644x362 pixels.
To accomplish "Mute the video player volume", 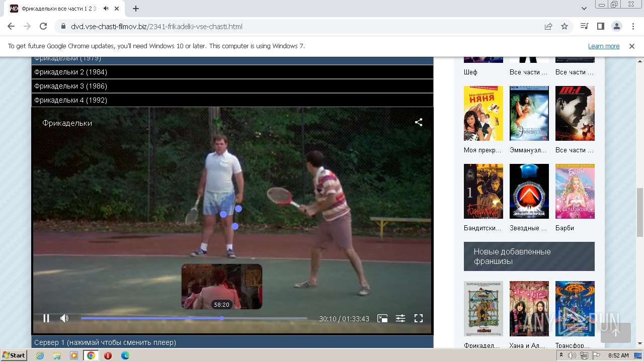I will point(64,318).
